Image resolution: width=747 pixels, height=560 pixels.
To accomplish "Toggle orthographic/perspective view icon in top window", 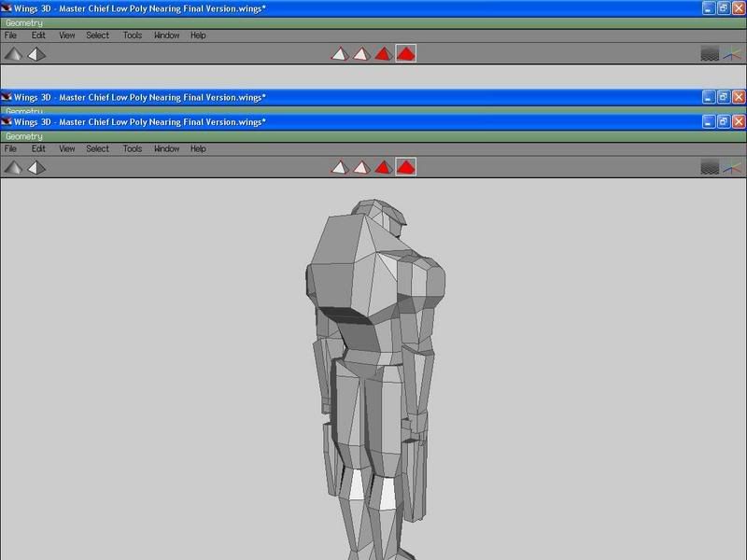I will click(36, 54).
